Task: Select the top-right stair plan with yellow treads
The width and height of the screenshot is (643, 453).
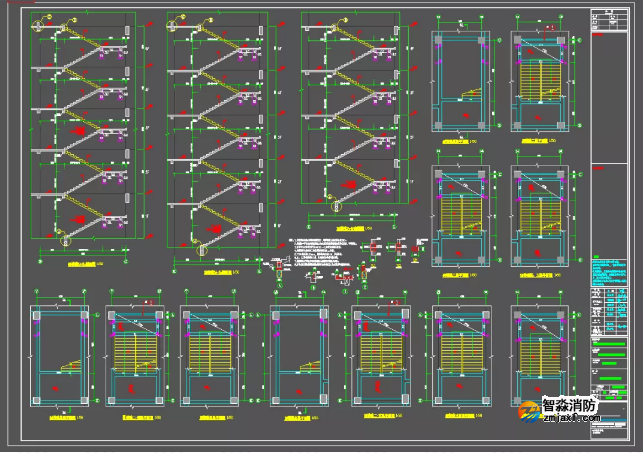Action: pos(540,80)
